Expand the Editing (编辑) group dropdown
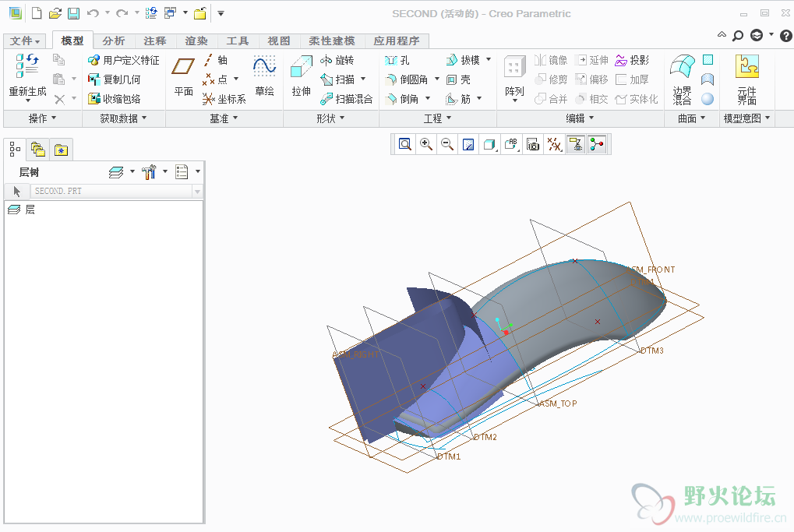The image size is (794, 532). 580,118
